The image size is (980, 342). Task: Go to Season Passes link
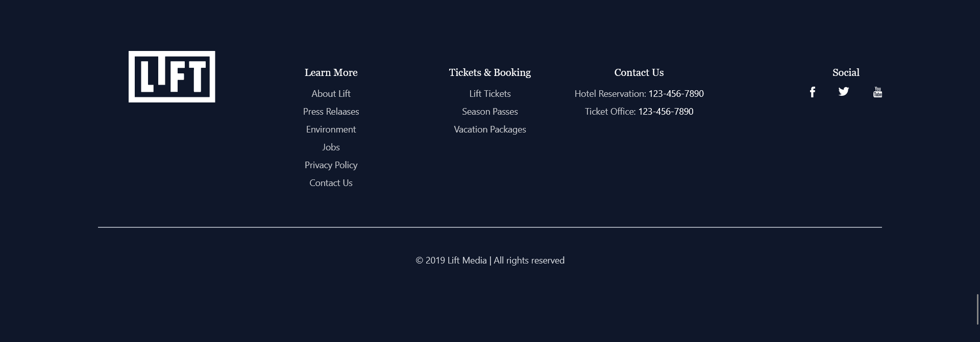click(490, 112)
